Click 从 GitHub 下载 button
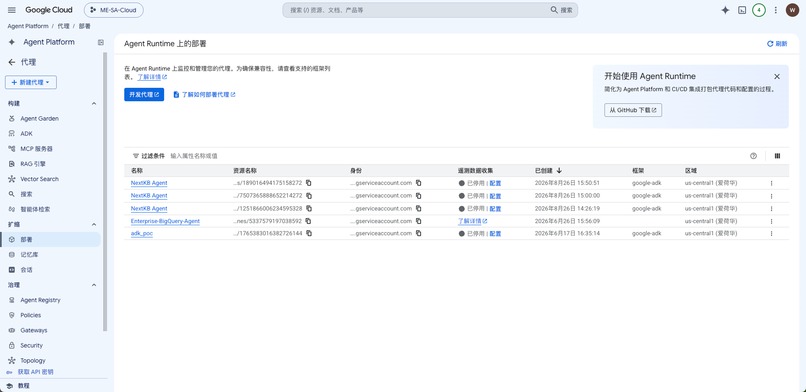 [x=633, y=110]
